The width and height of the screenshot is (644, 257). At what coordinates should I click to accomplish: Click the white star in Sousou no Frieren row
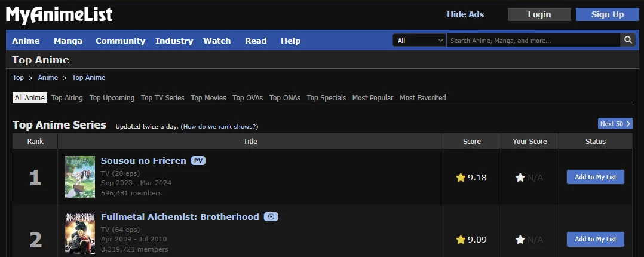pyautogui.click(x=520, y=178)
